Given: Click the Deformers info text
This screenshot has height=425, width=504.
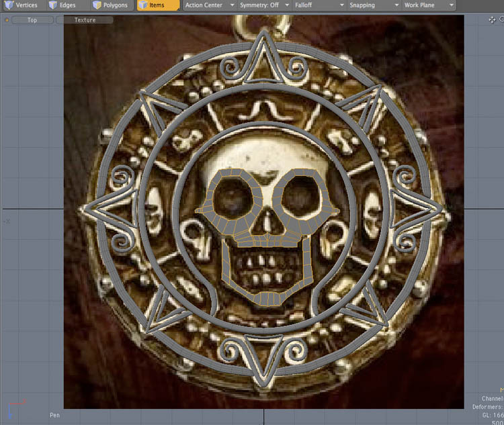Looking at the screenshot, I should pos(488,407).
